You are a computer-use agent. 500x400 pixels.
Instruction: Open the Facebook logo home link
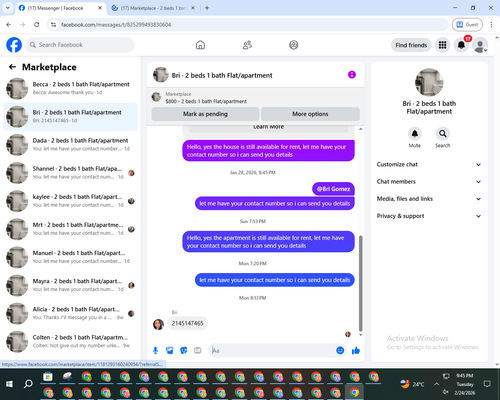click(x=14, y=45)
